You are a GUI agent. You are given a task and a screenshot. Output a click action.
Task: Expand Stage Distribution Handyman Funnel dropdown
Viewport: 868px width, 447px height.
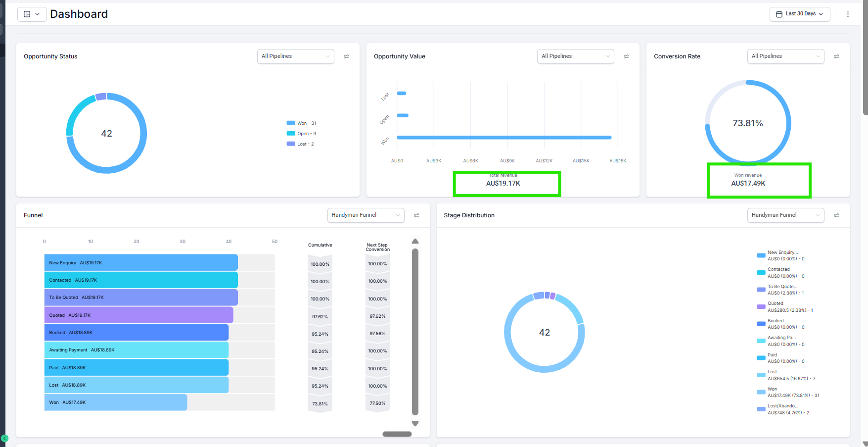click(x=786, y=215)
